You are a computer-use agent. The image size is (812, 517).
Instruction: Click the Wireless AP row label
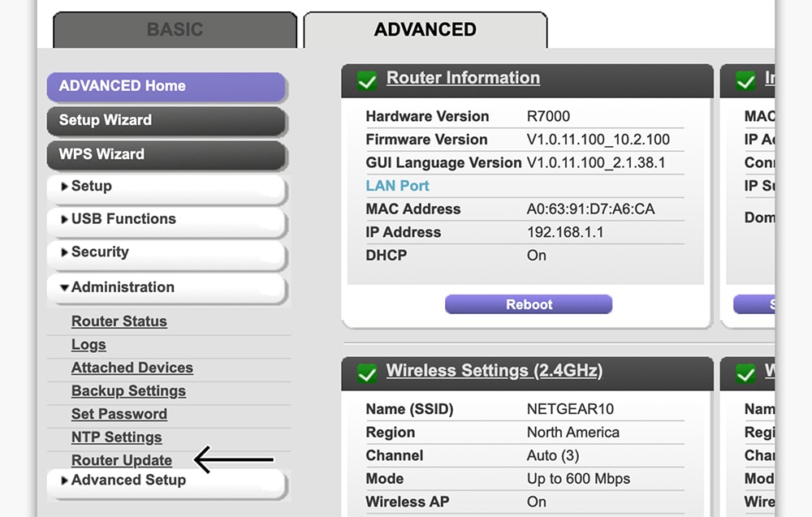point(408,502)
